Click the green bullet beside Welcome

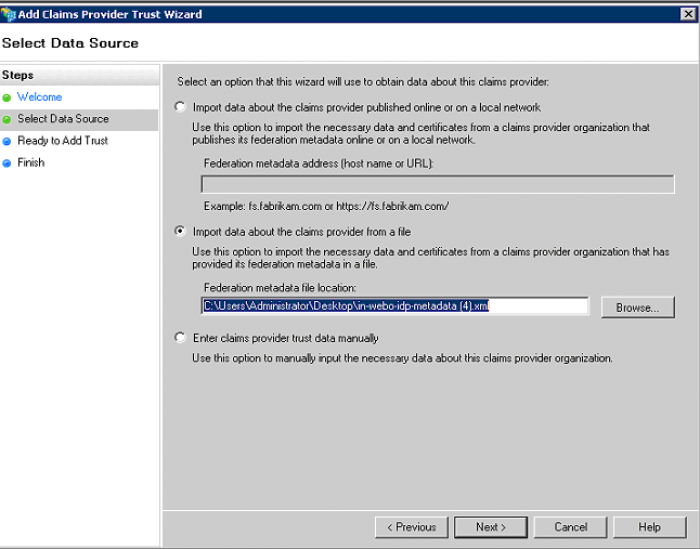(7, 98)
